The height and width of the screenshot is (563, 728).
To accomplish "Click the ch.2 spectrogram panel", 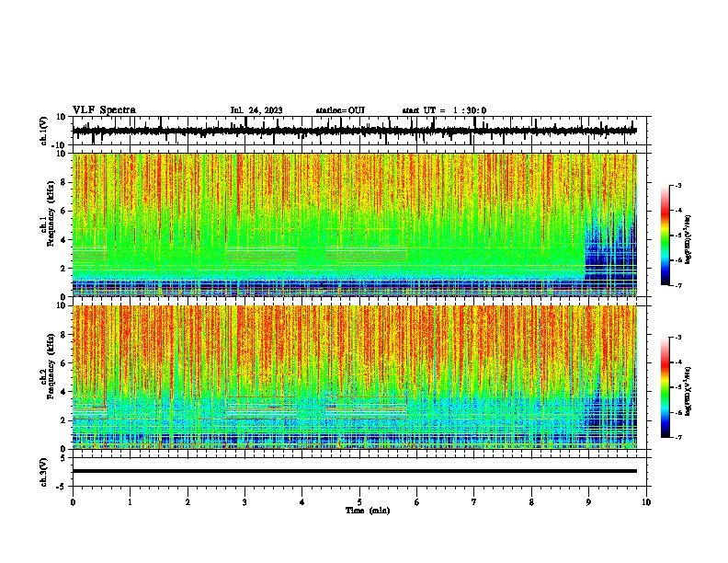I will click(355, 377).
